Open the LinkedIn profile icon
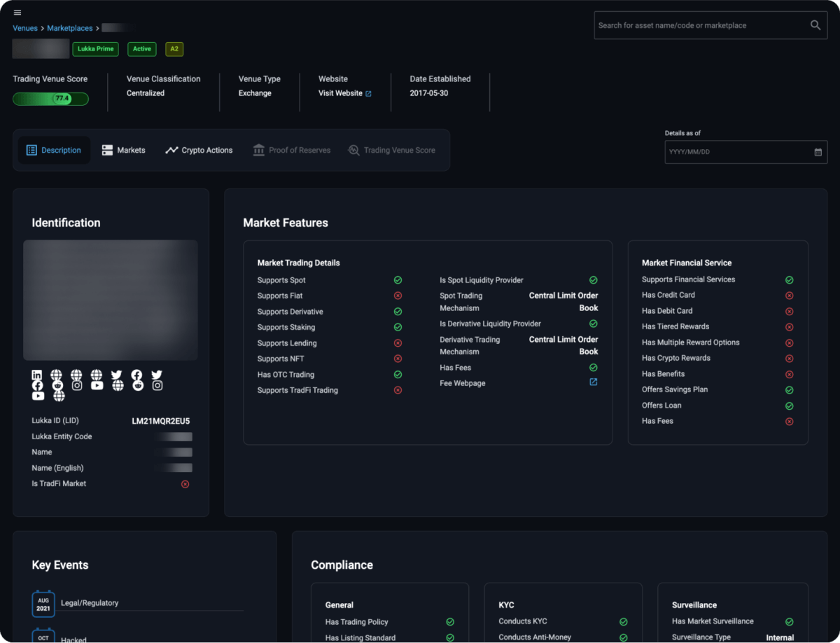This screenshot has height=643, width=840. [x=36, y=375]
